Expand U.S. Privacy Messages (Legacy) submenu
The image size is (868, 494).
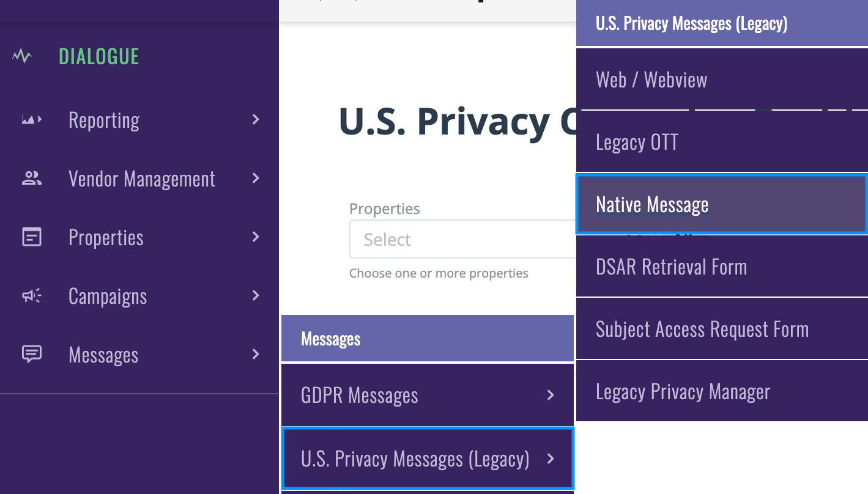tap(427, 457)
